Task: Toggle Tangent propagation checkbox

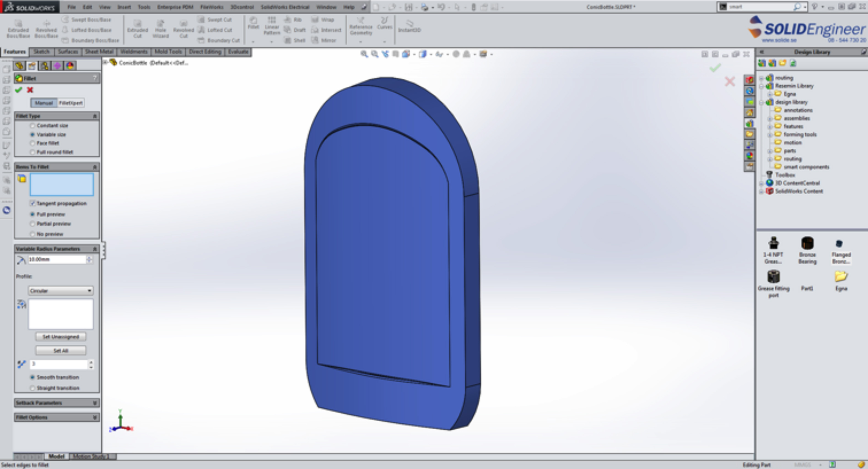Action: [33, 203]
